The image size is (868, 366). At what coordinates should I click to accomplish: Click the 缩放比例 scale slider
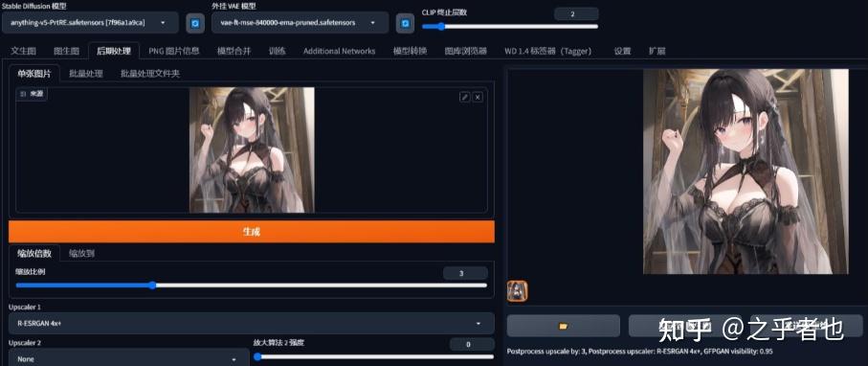tap(252, 285)
